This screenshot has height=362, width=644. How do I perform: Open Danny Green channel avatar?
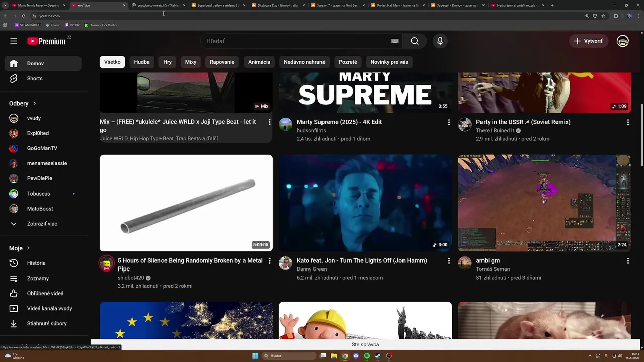[286, 263]
